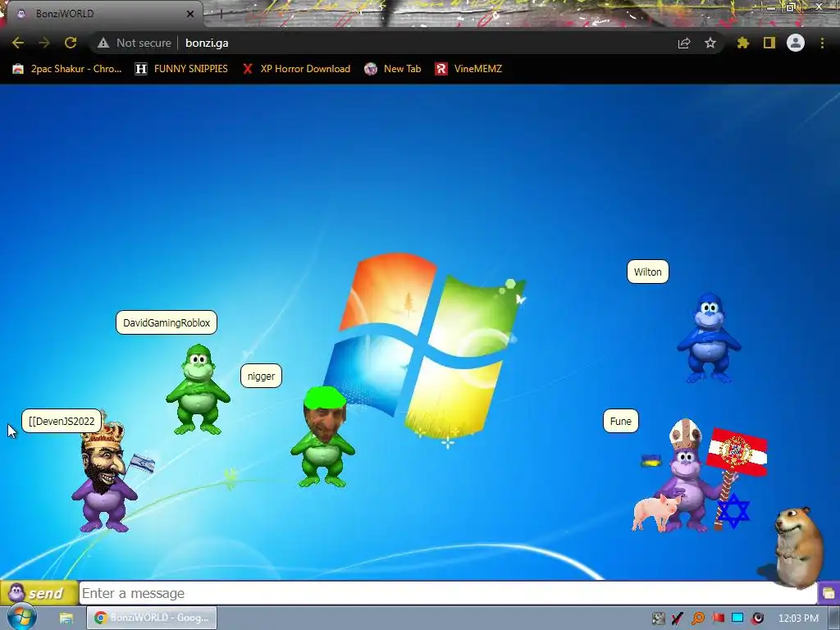Select the BonziWORLD browser tab
This screenshot has height=630, width=840.
pyautogui.click(x=104, y=14)
